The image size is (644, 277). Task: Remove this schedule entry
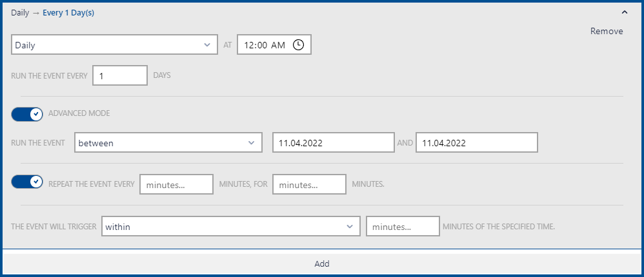tap(607, 31)
